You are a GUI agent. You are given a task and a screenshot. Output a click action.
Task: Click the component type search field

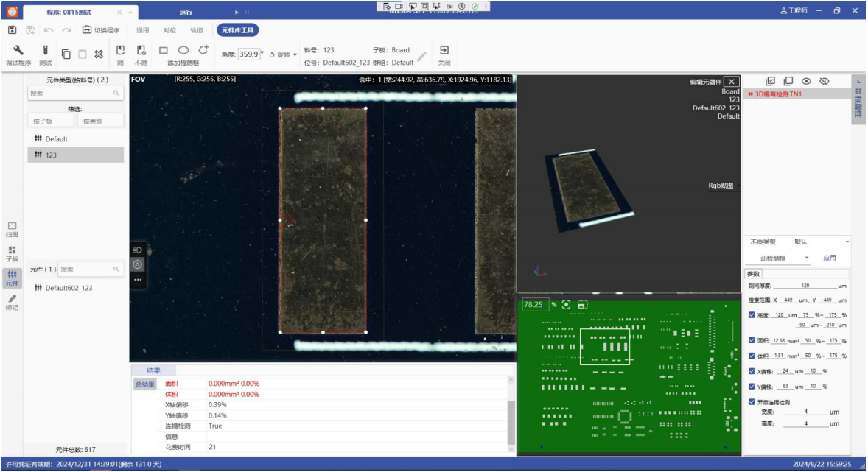pyautogui.click(x=75, y=93)
